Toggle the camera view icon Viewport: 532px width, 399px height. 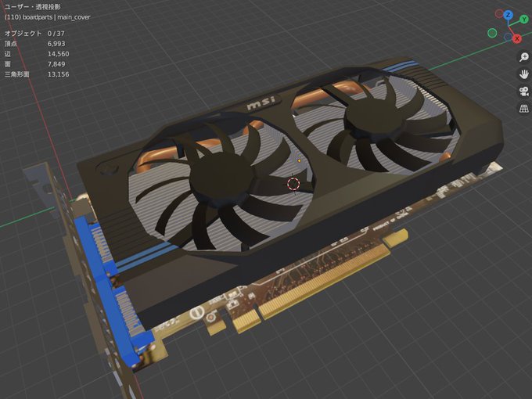click(524, 92)
